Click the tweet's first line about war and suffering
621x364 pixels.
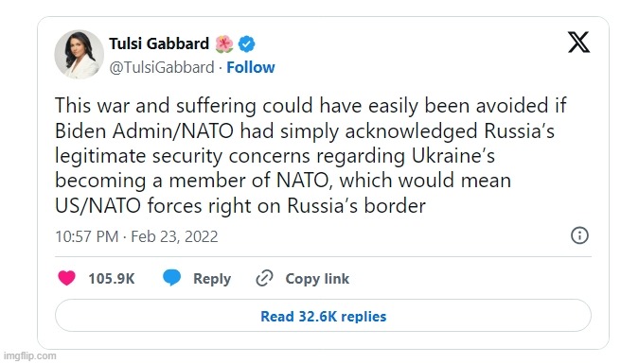[310, 106]
